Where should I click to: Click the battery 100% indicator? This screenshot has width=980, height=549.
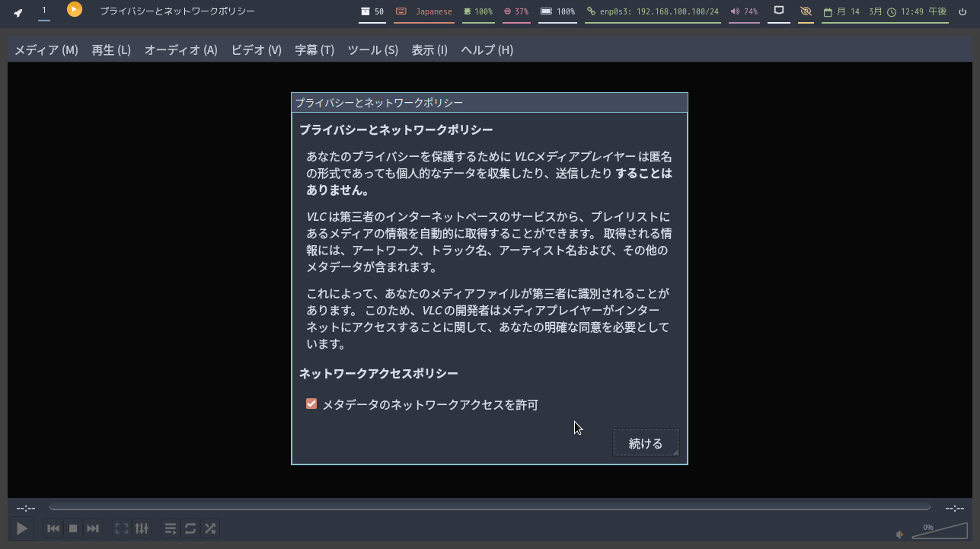click(x=557, y=11)
